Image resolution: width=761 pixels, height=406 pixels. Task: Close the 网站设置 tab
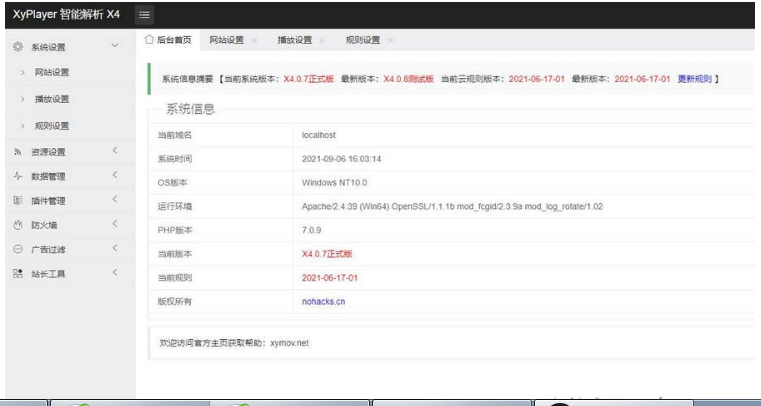[x=254, y=41]
